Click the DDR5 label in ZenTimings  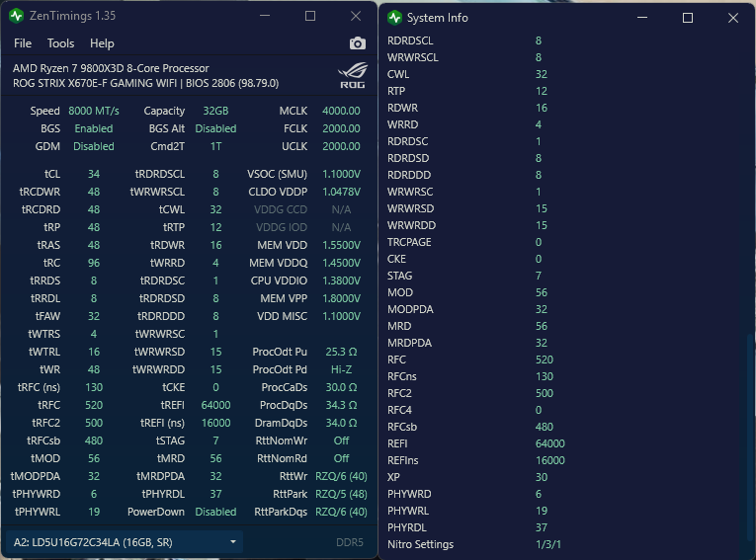pyautogui.click(x=350, y=542)
